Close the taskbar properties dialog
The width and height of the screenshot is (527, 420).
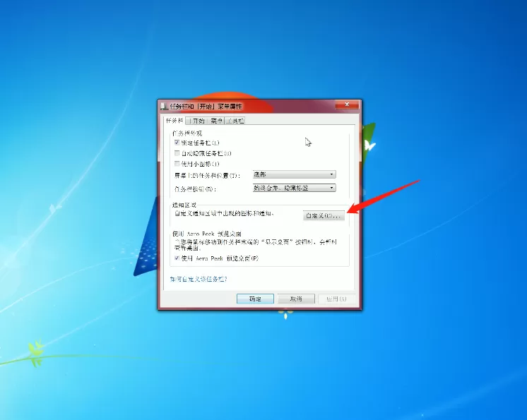click(347, 104)
